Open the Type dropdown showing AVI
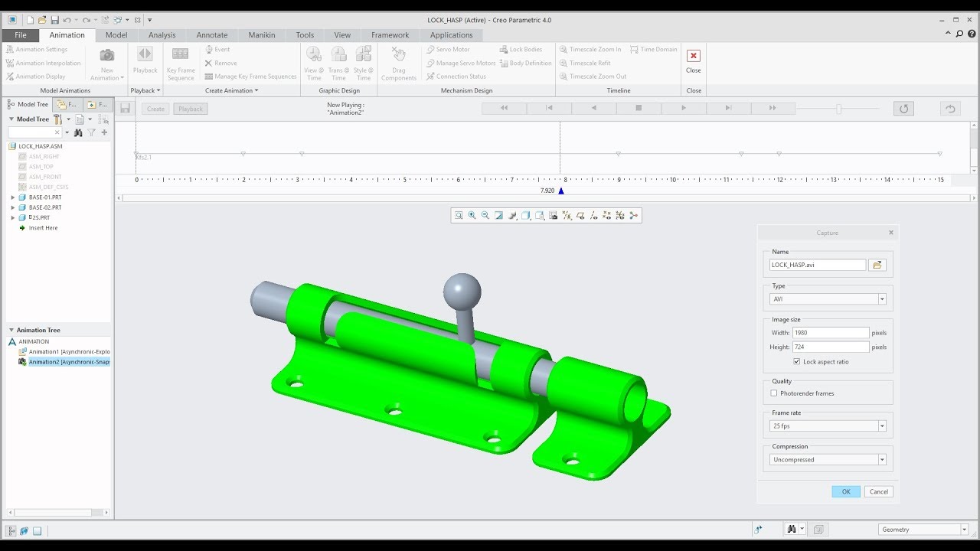980x551 pixels. coord(882,299)
